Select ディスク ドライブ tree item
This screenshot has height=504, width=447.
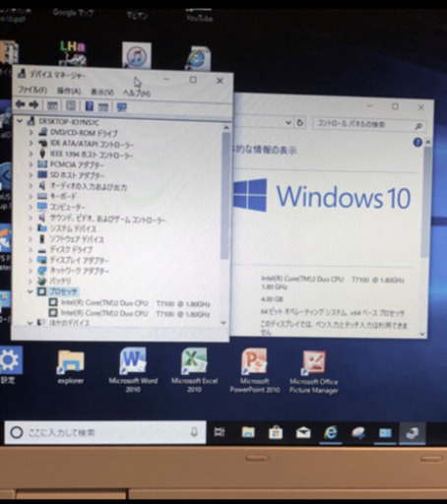point(71,249)
